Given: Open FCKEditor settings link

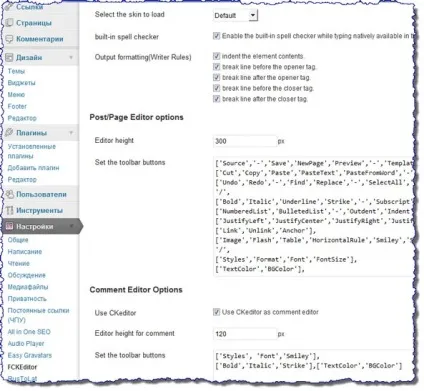Looking at the screenshot, I should click(x=22, y=367).
